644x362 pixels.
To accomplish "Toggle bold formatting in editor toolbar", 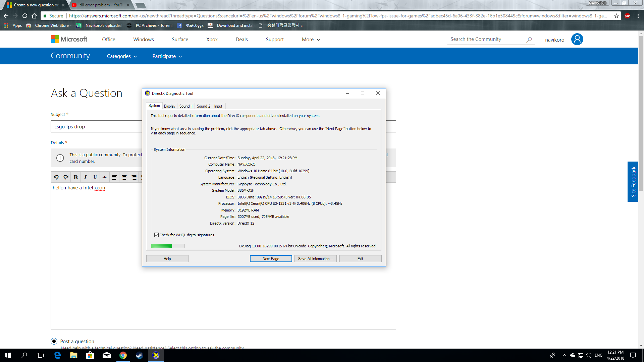I will pyautogui.click(x=76, y=177).
